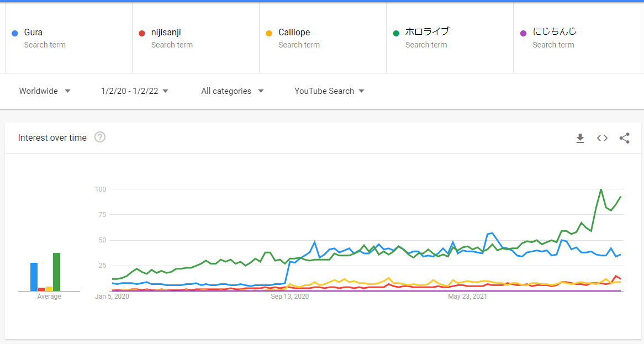
Task: Open the Worldwide region dropdown
Action: coord(45,91)
